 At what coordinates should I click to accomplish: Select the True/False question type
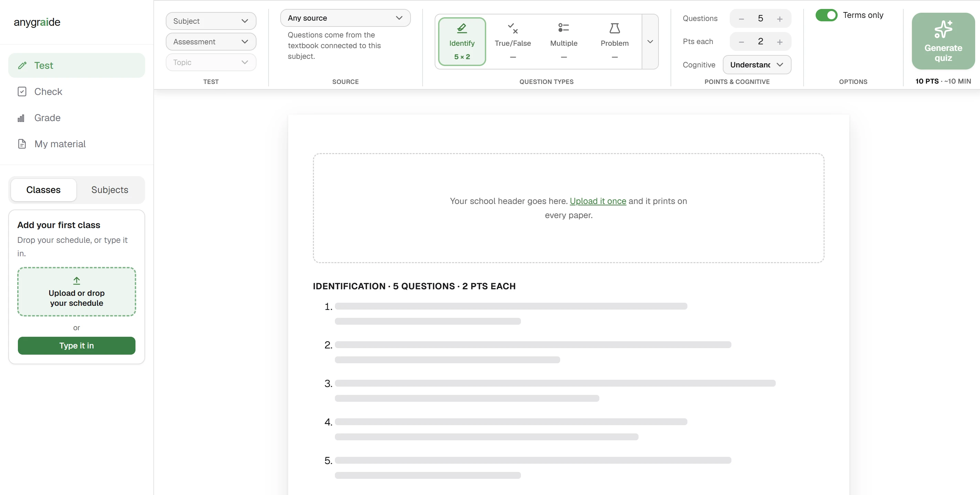pyautogui.click(x=513, y=42)
